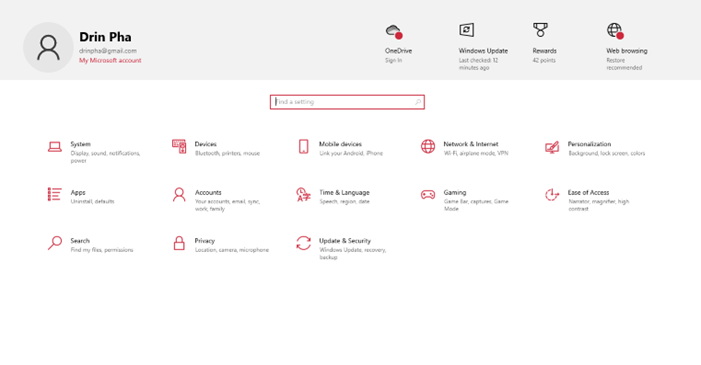Open the Mobile devices phone icon
Image resolution: width=701 pixels, height=365 pixels.
(x=304, y=146)
